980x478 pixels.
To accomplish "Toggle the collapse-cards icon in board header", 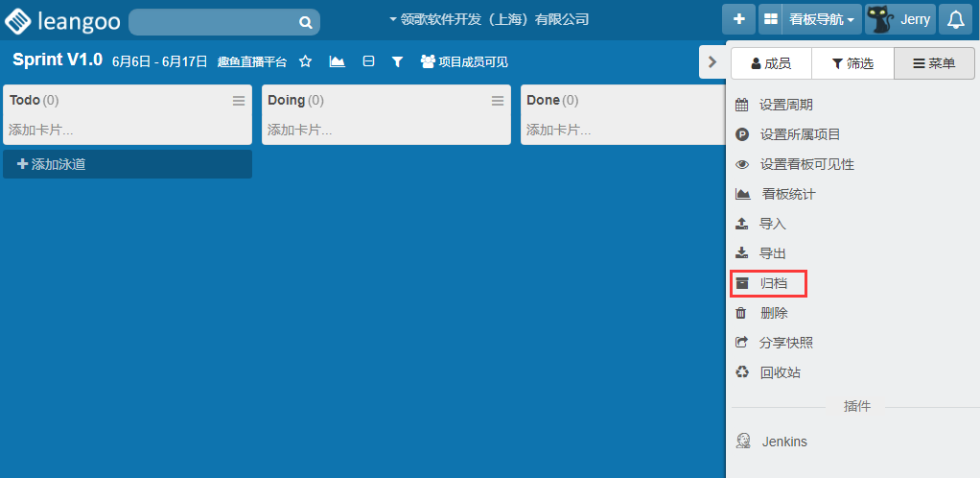I will [368, 61].
